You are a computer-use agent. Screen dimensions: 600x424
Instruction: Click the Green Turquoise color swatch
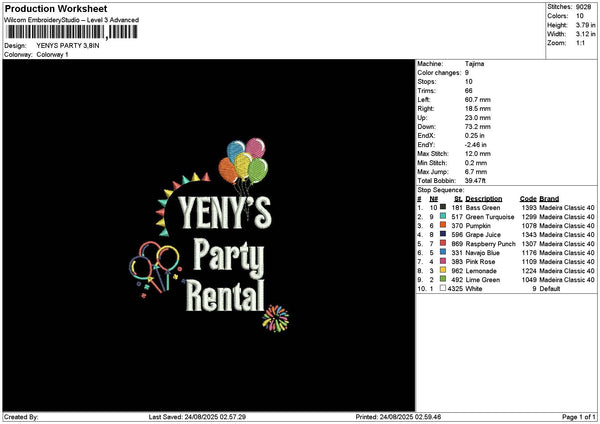tap(443, 216)
